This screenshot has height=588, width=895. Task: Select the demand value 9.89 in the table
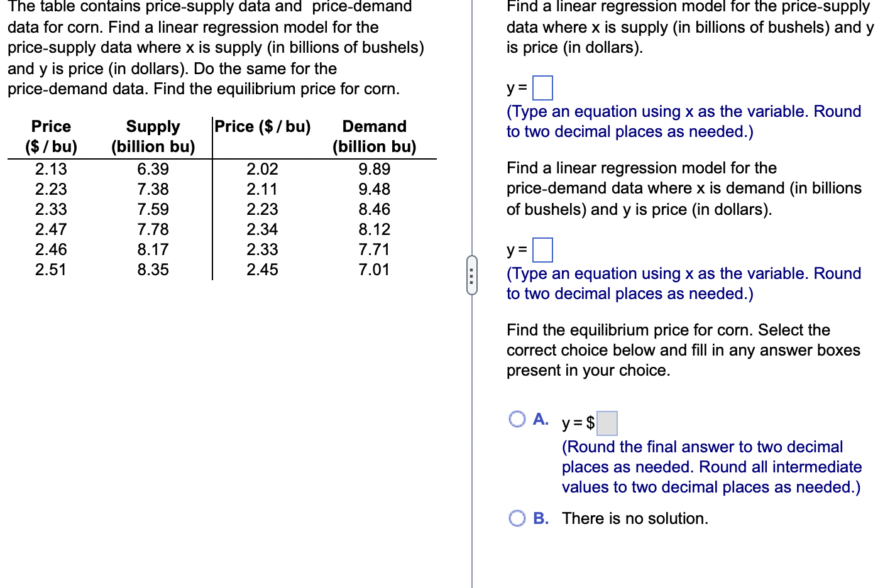[x=374, y=169]
